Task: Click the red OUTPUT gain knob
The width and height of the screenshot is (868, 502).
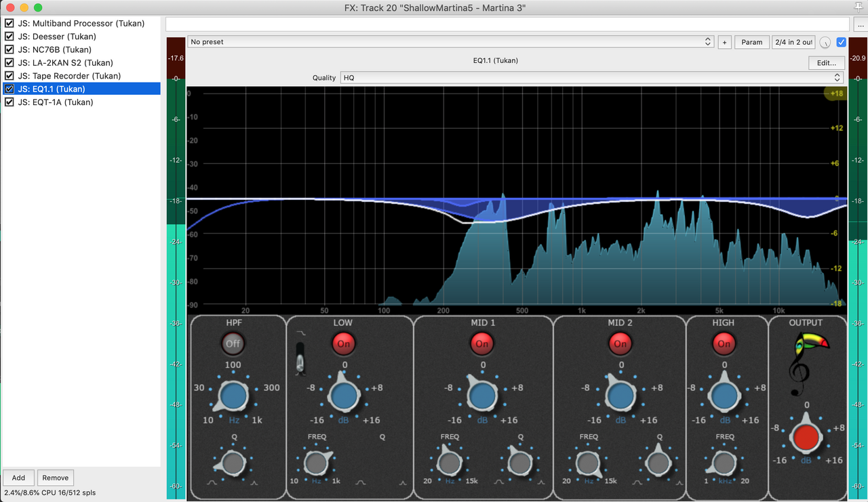Action: pos(807,438)
